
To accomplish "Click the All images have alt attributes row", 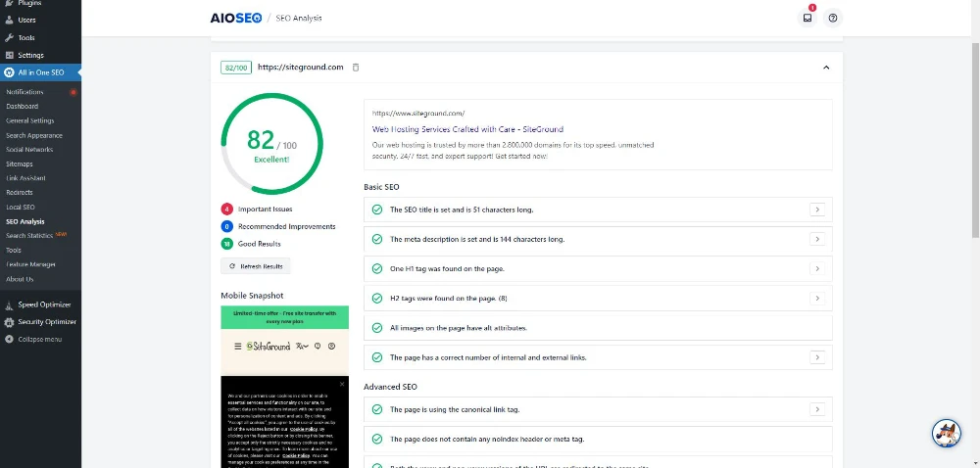I will [x=598, y=328].
